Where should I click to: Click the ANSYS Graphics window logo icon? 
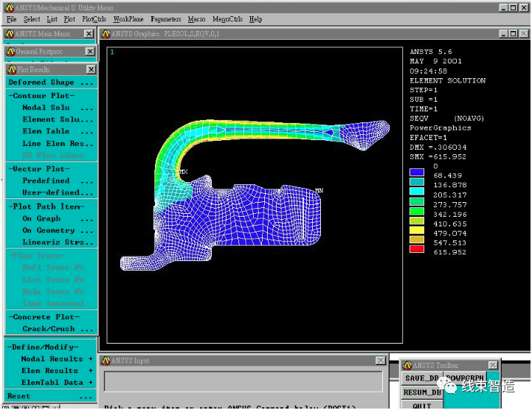[106, 34]
